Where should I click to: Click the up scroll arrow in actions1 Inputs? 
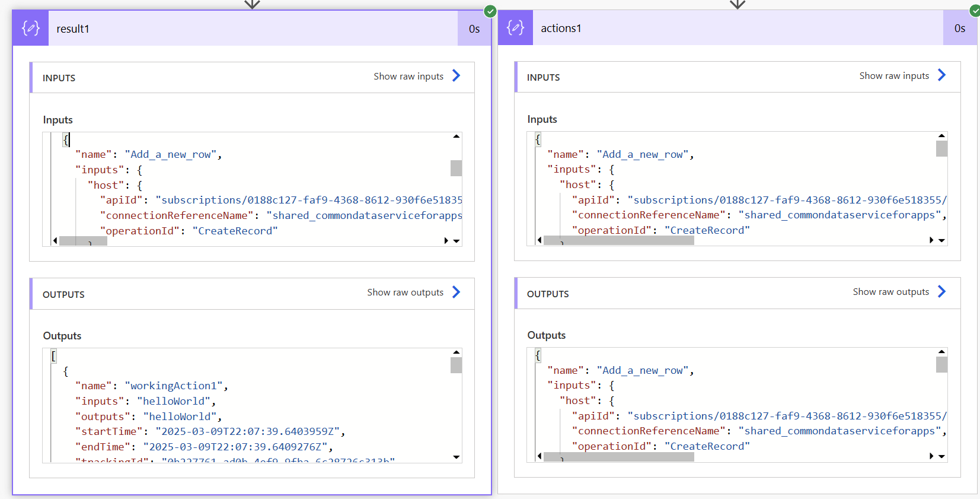pos(941,136)
